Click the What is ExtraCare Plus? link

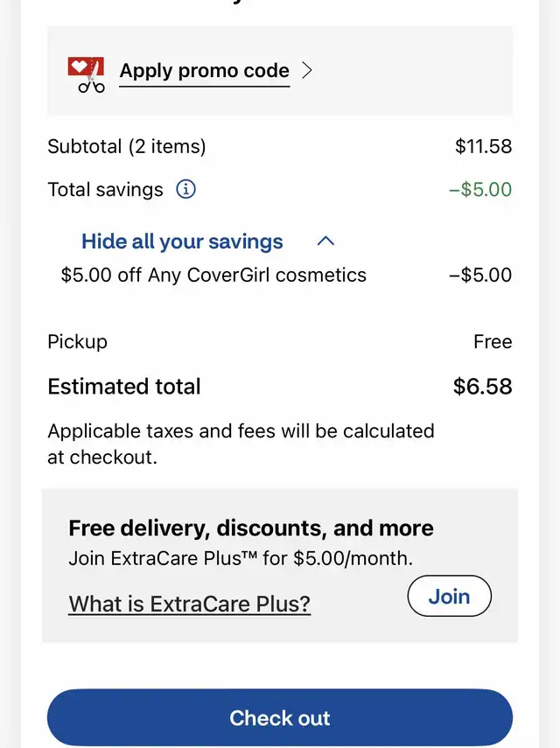pyautogui.click(x=189, y=604)
